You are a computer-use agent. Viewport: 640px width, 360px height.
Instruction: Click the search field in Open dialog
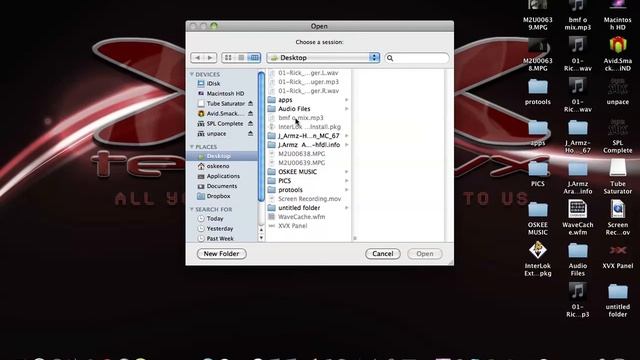(417, 58)
